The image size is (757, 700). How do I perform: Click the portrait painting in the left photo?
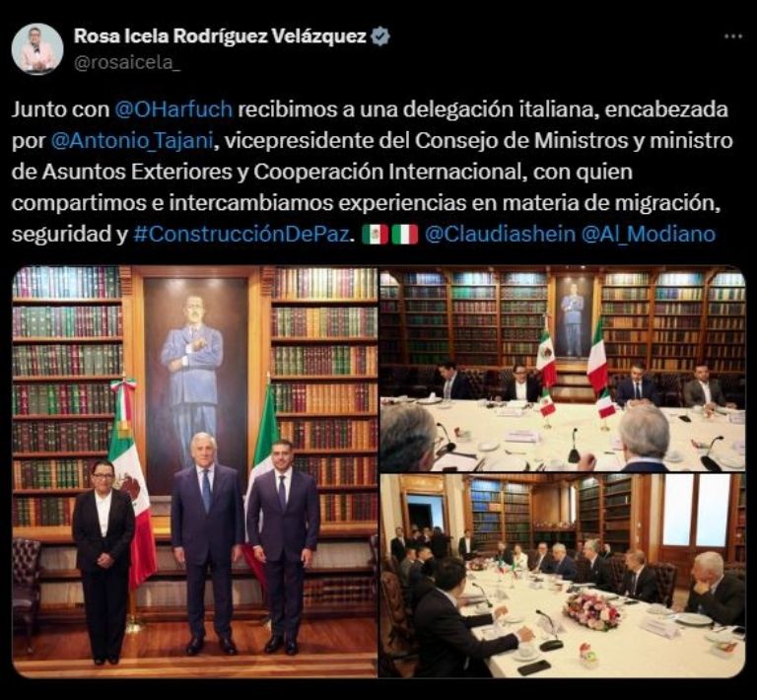(x=196, y=382)
